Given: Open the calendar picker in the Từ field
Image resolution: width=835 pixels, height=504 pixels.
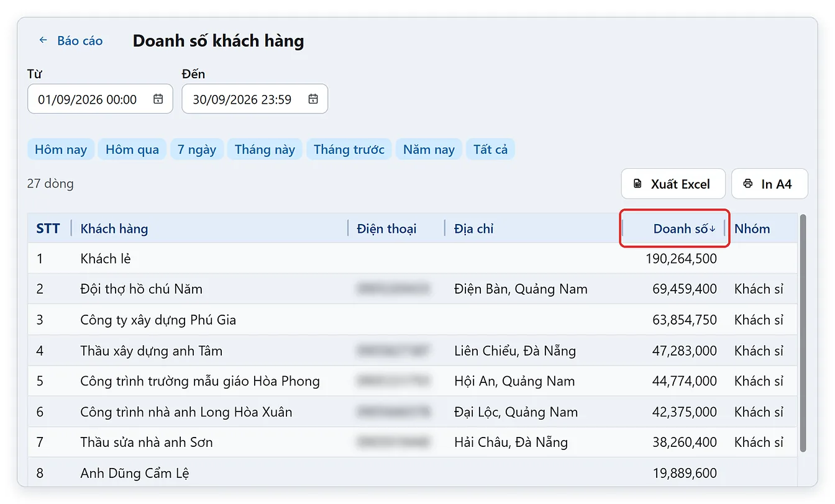Looking at the screenshot, I should click(x=158, y=99).
